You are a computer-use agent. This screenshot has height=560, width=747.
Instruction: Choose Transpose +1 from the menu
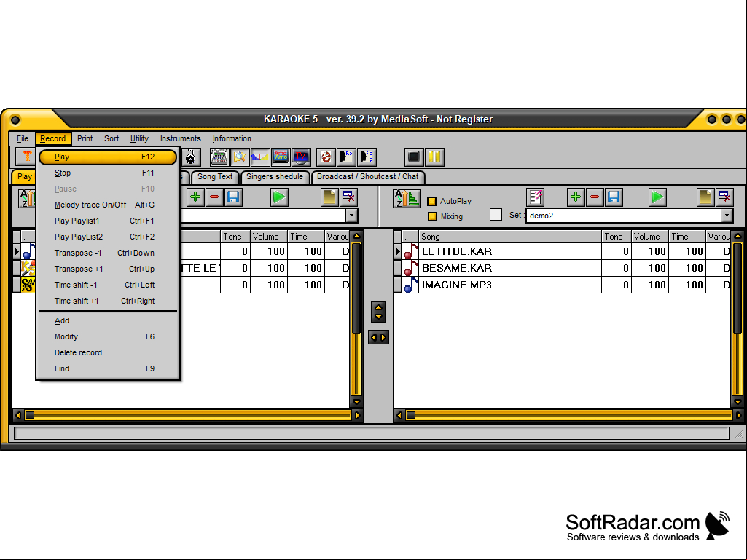108,269
